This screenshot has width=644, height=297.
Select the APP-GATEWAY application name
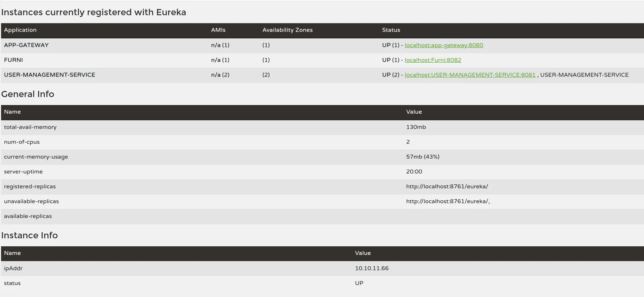tap(26, 45)
